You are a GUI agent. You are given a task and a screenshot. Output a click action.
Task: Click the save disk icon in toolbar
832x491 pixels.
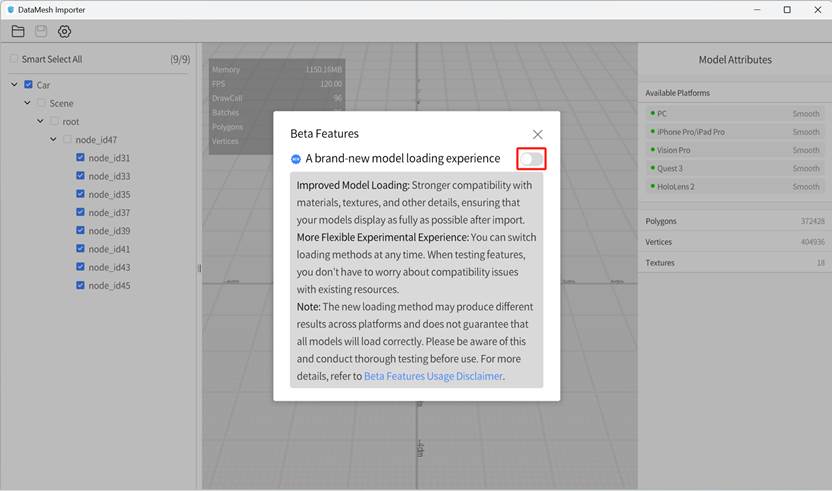pyautogui.click(x=41, y=31)
